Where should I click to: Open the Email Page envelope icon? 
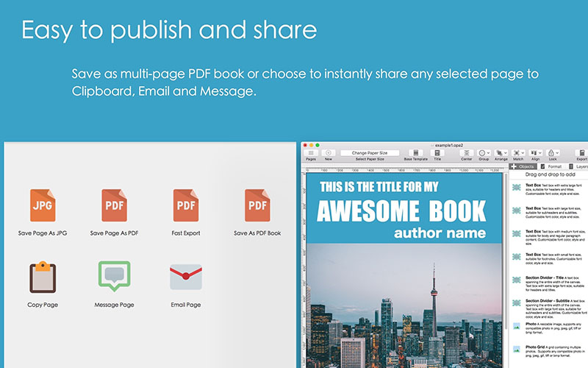tap(186, 277)
